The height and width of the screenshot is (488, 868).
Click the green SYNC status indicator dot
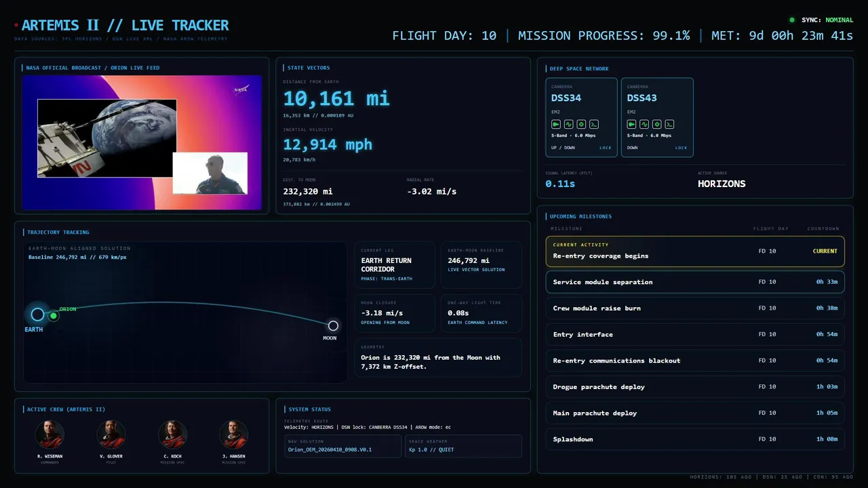(792, 20)
